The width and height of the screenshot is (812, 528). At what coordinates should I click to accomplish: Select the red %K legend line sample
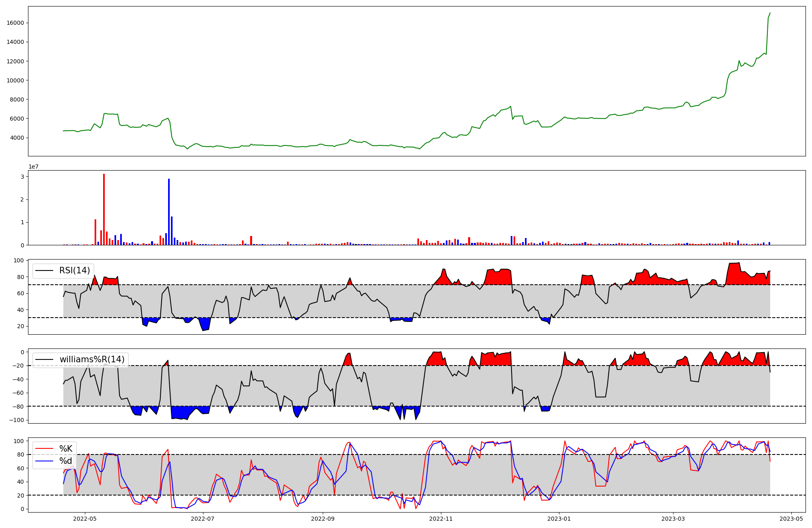tap(45, 449)
